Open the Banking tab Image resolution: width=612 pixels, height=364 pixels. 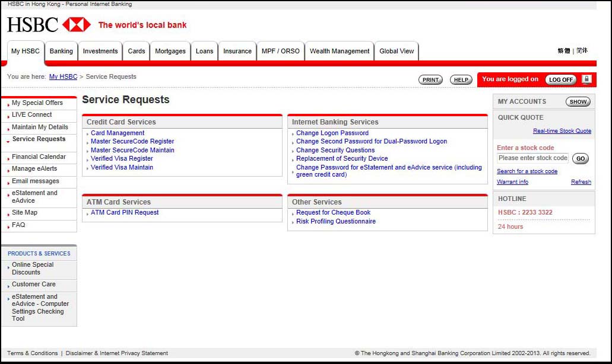point(61,51)
